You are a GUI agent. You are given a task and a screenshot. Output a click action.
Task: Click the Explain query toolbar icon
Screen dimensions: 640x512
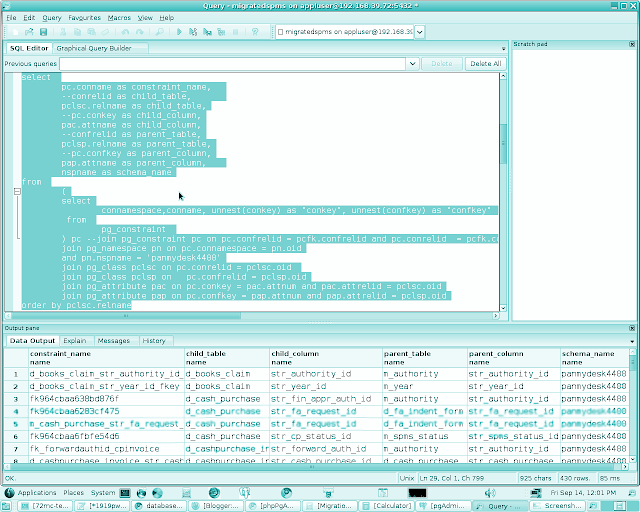coord(221,32)
